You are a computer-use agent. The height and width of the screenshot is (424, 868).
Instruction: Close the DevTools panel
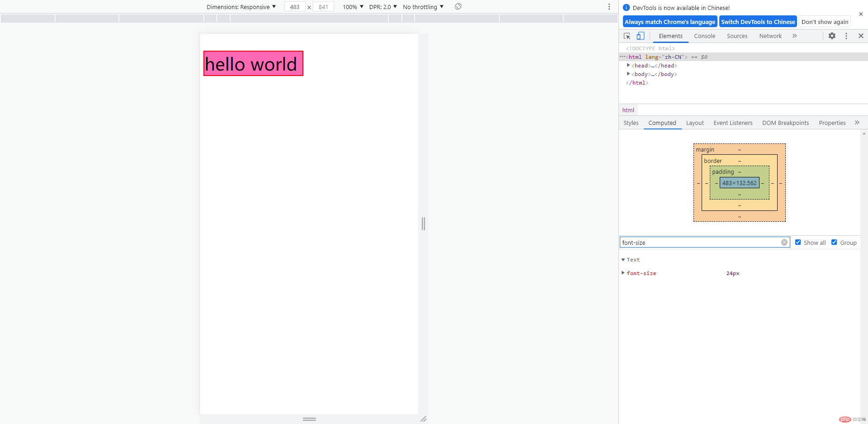pos(861,36)
